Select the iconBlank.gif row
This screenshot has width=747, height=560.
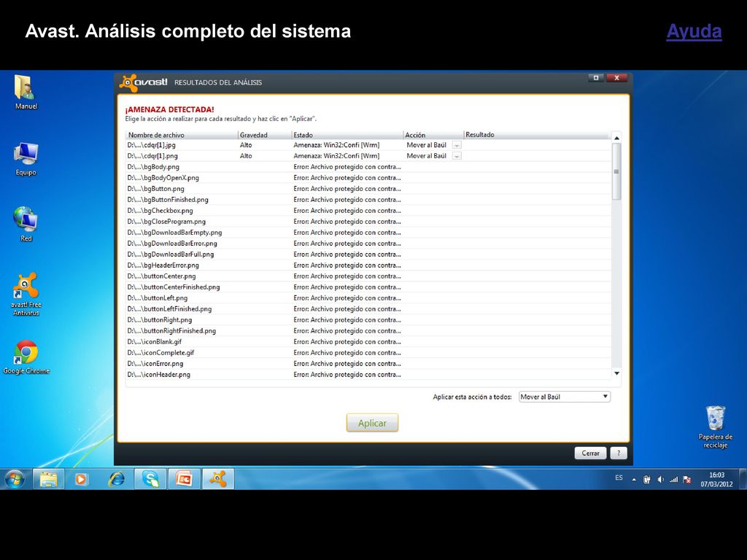[368, 343]
